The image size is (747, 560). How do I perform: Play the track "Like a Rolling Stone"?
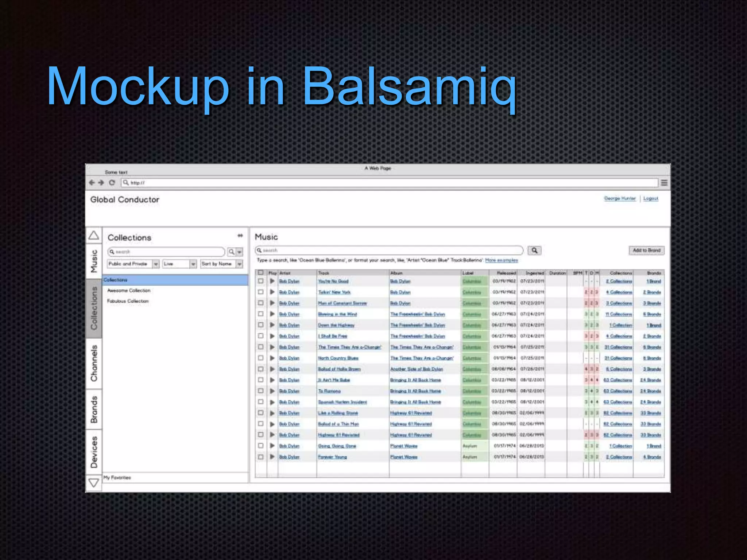[272, 413]
